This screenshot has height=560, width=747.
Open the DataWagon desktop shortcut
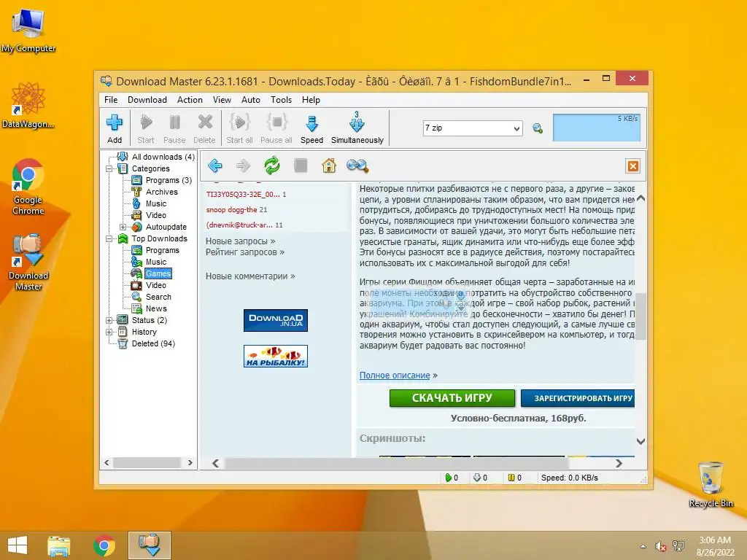pyautogui.click(x=28, y=105)
